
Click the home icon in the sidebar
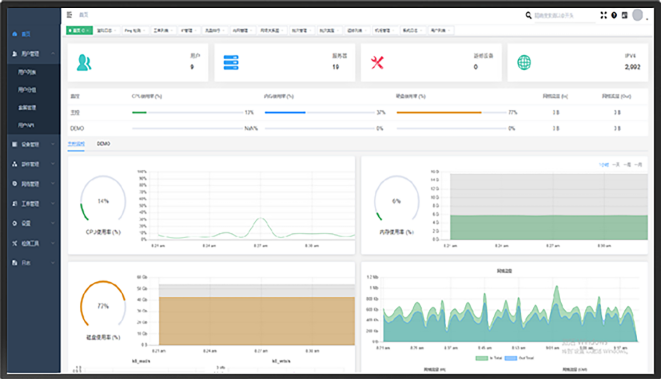click(x=15, y=34)
